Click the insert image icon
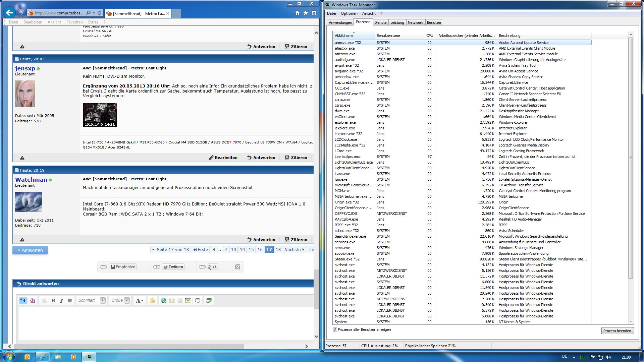 pyautogui.click(x=188, y=301)
